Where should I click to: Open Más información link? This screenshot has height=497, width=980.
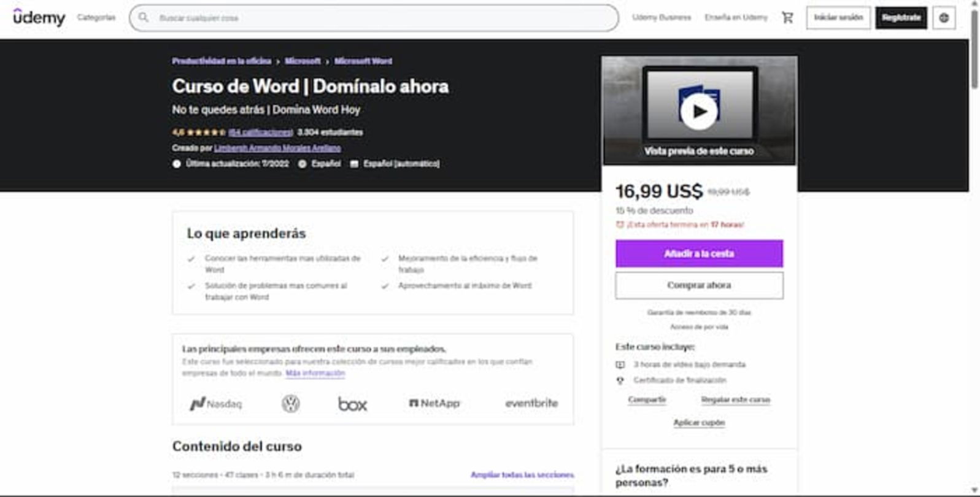pos(315,373)
